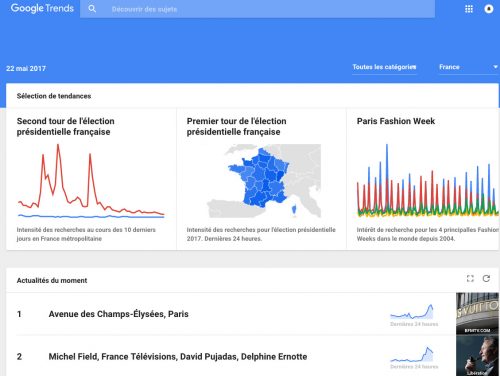
Task: Open the Paris Fashion Week card title
Action: [396, 121]
